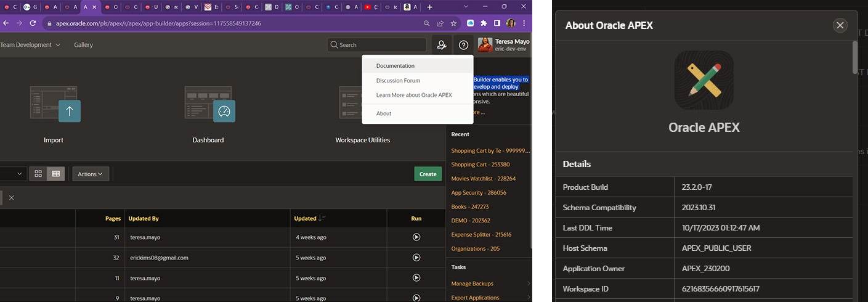
Task: Click the Run column header
Action: (416, 218)
